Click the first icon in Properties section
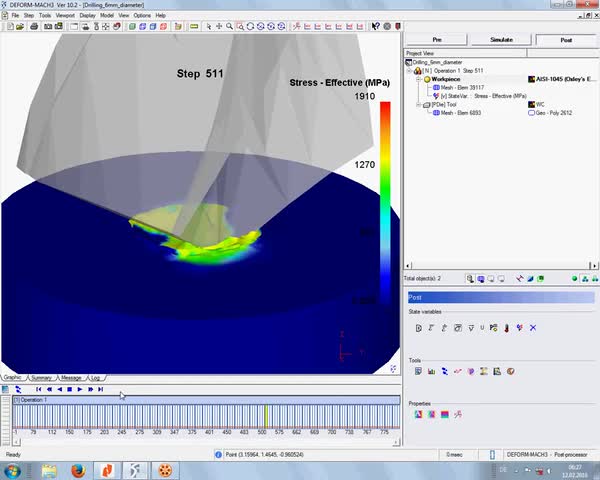 tap(418, 414)
